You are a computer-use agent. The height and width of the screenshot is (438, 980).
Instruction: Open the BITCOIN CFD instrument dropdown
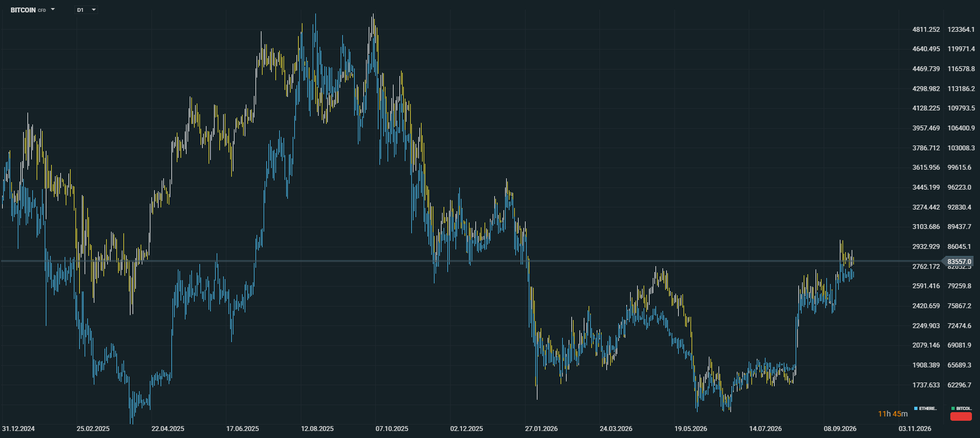tap(32, 10)
